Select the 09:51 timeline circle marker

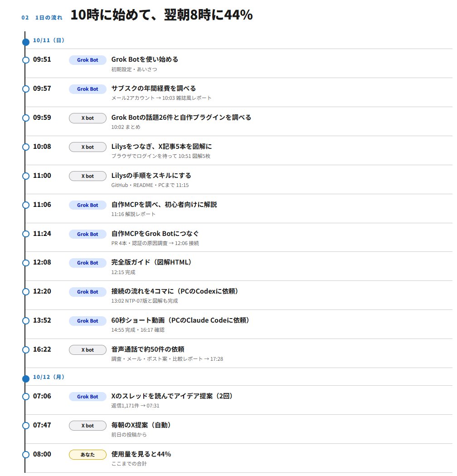pyautogui.click(x=26, y=60)
